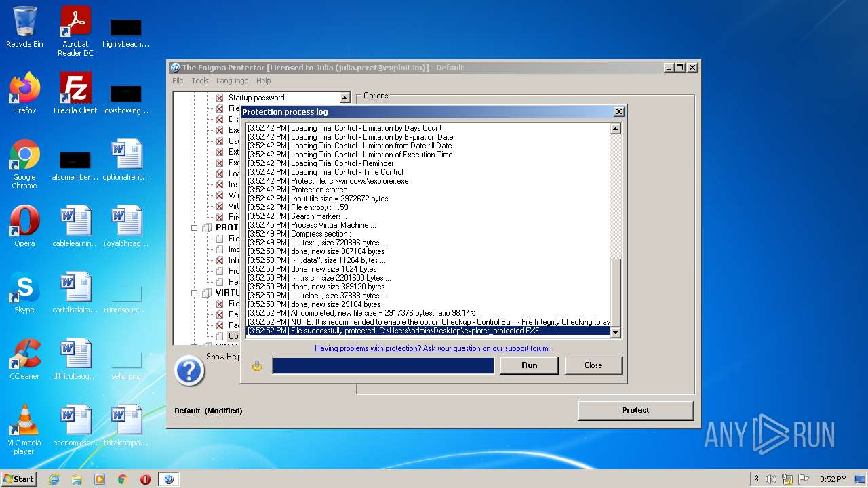This screenshot has width=868, height=488.
Task: Open the Tools menu
Action: click(200, 81)
